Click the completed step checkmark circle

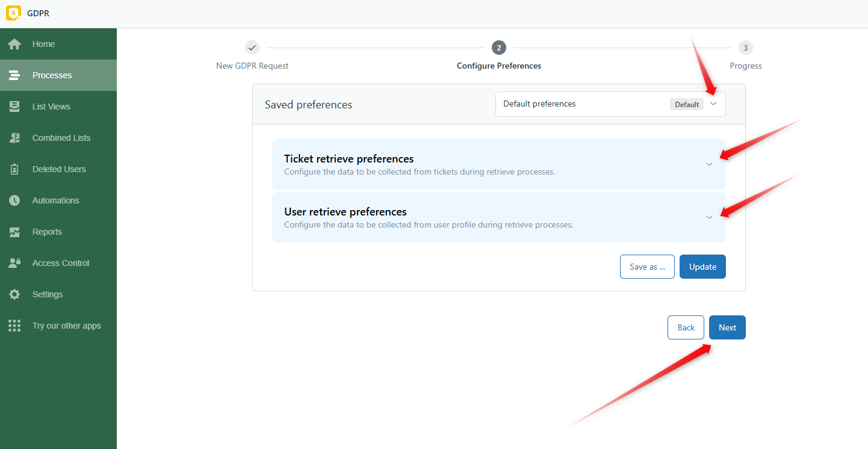pyautogui.click(x=252, y=48)
